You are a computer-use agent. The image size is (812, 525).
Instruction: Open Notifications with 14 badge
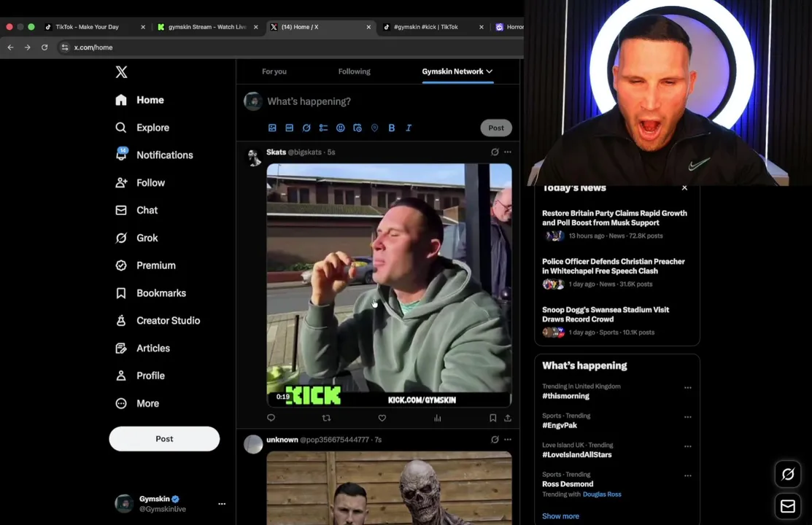point(155,155)
